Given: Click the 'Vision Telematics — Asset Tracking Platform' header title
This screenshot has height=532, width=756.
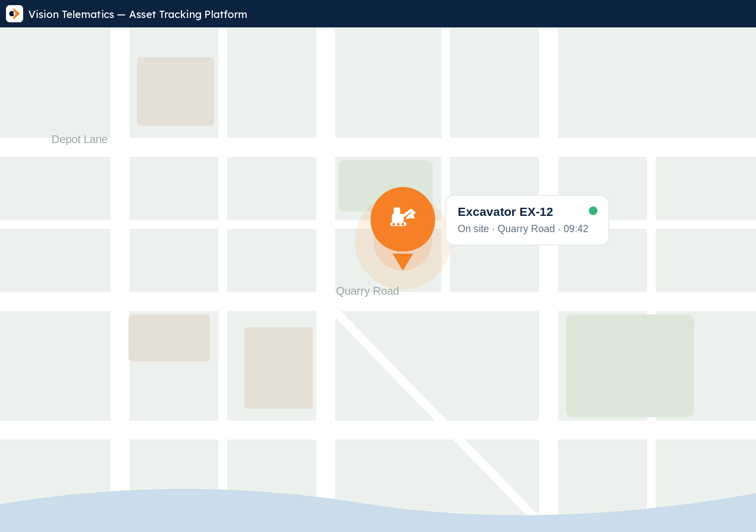Looking at the screenshot, I should coord(138,14).
